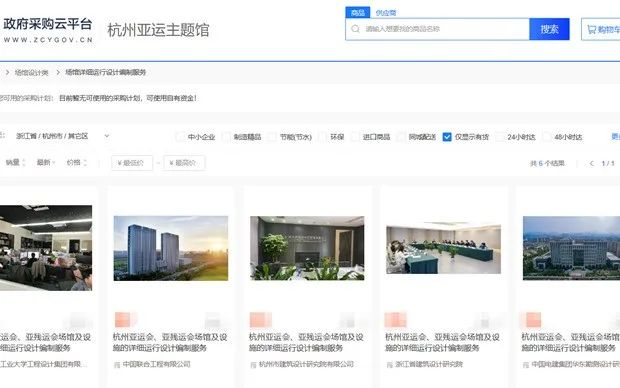Tick the 同城配送 checkbox

point(401,137)
